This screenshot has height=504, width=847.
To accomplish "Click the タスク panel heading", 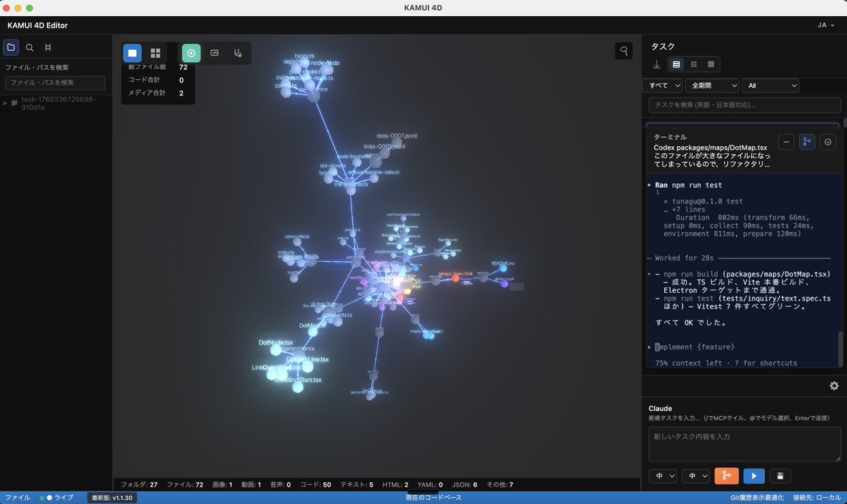I will coord(662,47).
